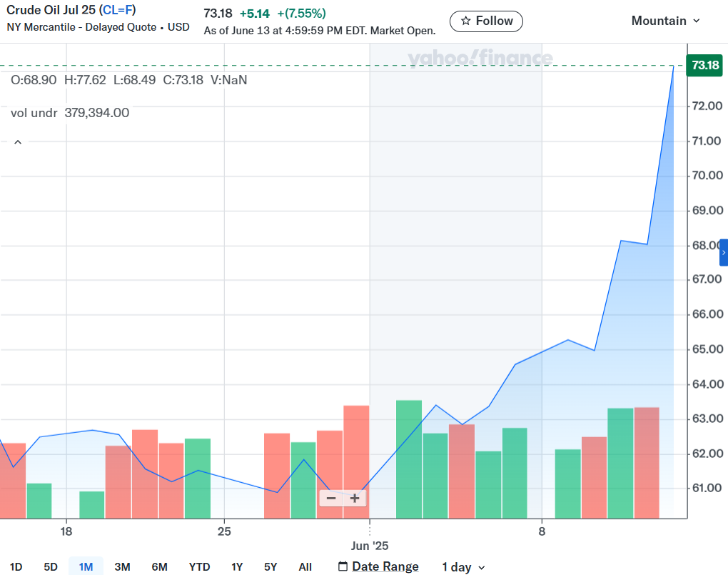Select the 1M range tab
Viewport: 728px width, 575px height.
click(x=86, y=566)
